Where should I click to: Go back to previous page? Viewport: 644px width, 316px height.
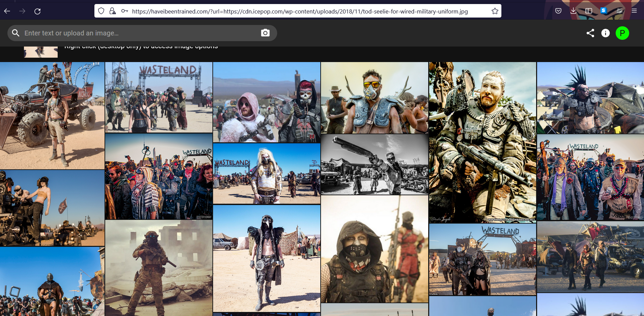tap(7, 11)
